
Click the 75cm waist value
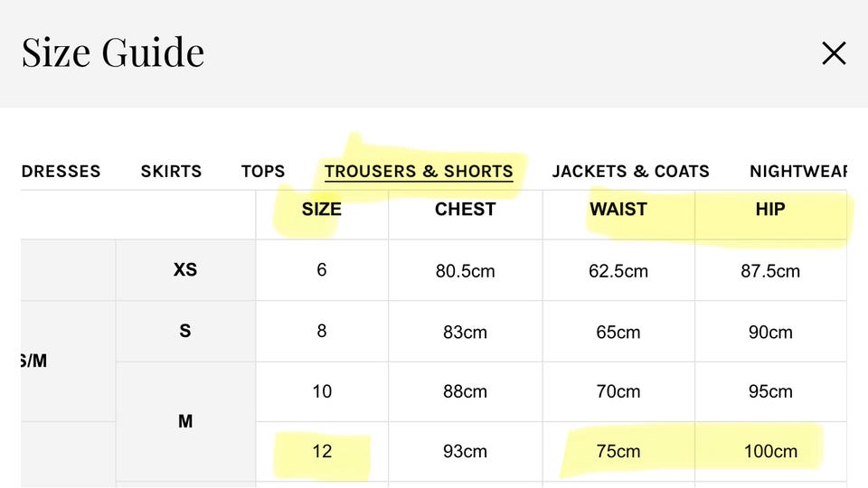[618, 451]
